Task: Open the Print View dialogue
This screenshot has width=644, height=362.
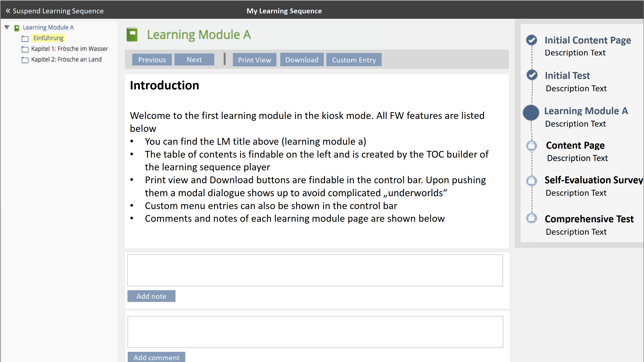Action: pos(254,60)
